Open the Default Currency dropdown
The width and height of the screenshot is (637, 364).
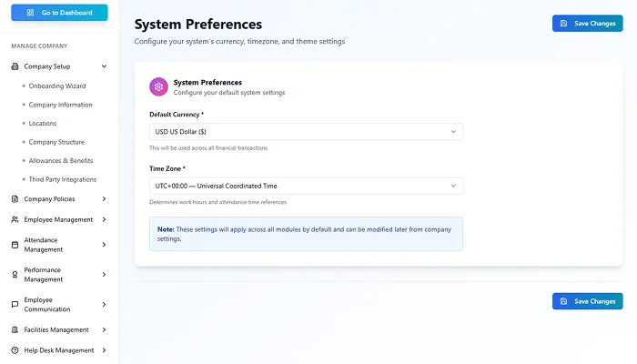tap(306, 132)
